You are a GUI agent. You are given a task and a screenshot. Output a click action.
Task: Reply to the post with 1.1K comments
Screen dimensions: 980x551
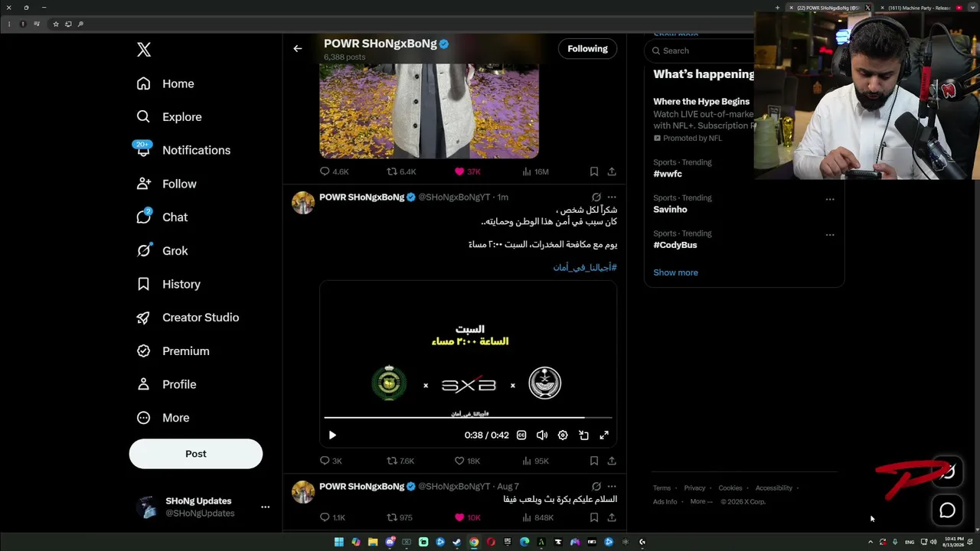pyautogui.click(x=332, y=517)
